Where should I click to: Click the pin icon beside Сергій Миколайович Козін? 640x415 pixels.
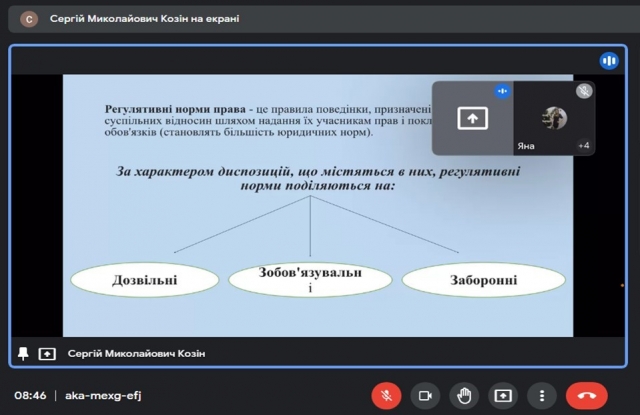point(23,353)
